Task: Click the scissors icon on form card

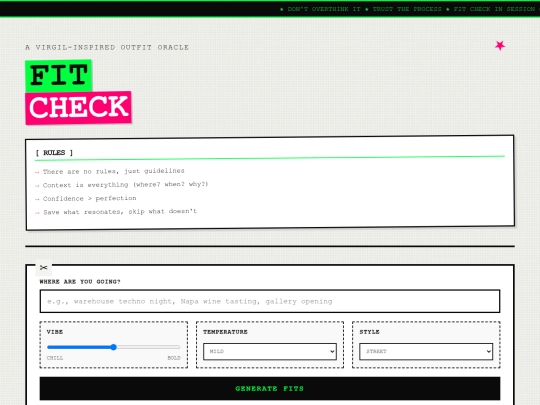Action: click(43, 268)
